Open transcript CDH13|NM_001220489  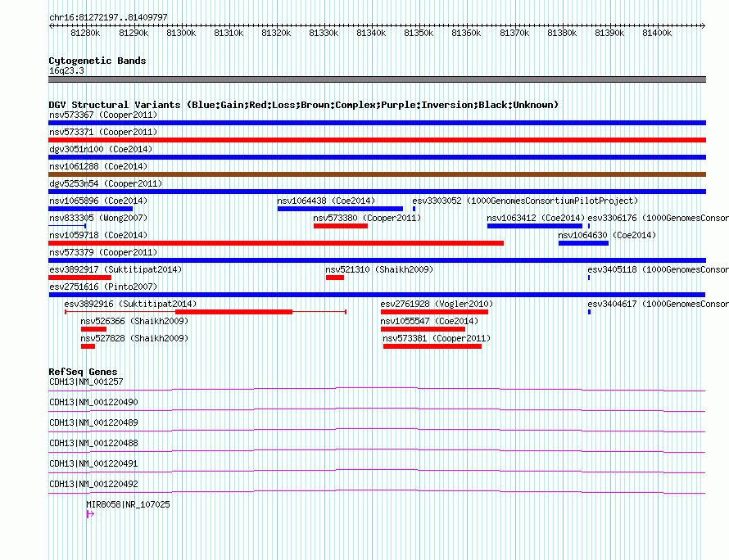pos(377,431)
